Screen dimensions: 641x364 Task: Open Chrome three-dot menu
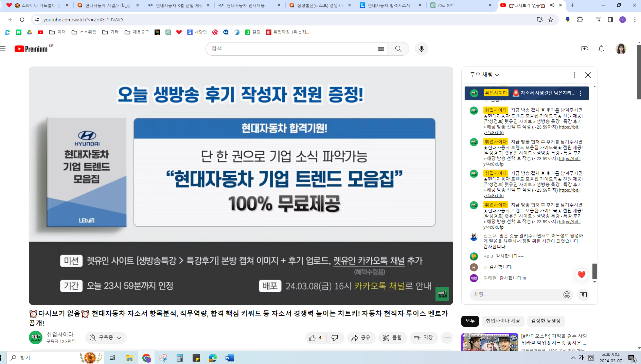635,20
